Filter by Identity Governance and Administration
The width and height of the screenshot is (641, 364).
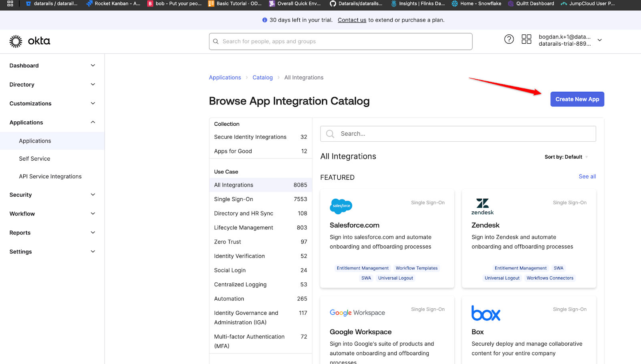[260, 318]
